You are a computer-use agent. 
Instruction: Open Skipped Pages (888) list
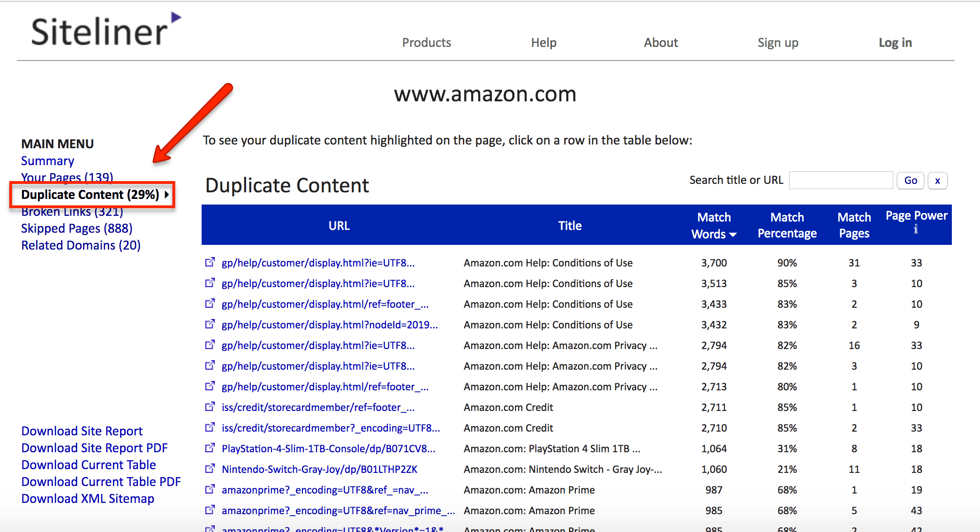(x=77, y=228)
